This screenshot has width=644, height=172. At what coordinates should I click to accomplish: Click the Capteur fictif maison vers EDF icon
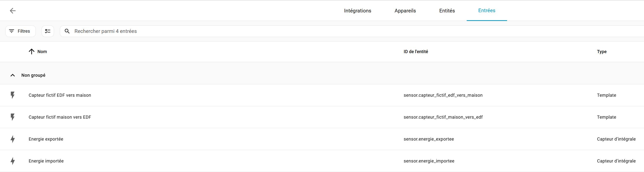(12, 117)
